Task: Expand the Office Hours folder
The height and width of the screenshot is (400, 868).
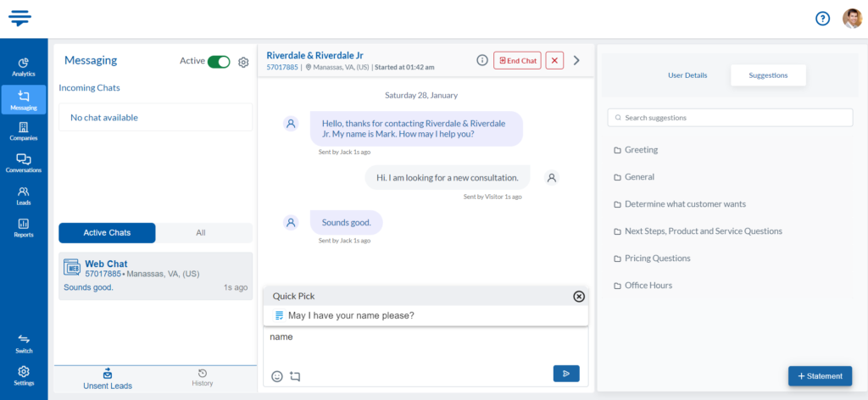Action: tap(648, 286)
